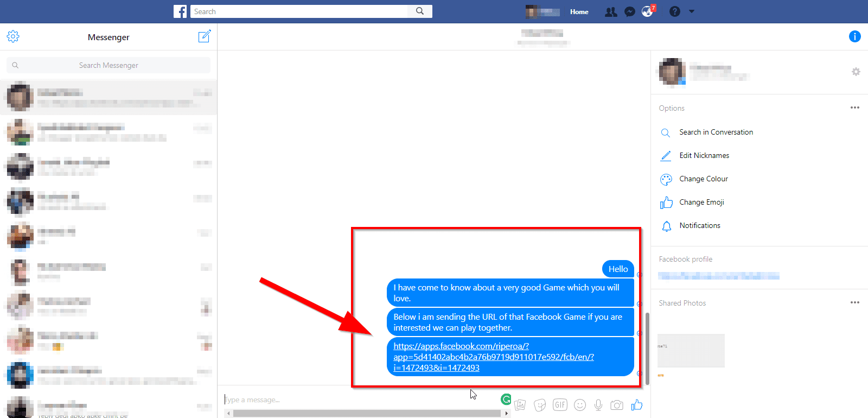The height and width of the screenshot is (418, 868).
Task: Click the conversation vertical scrollbar
Action: (647, 349)
